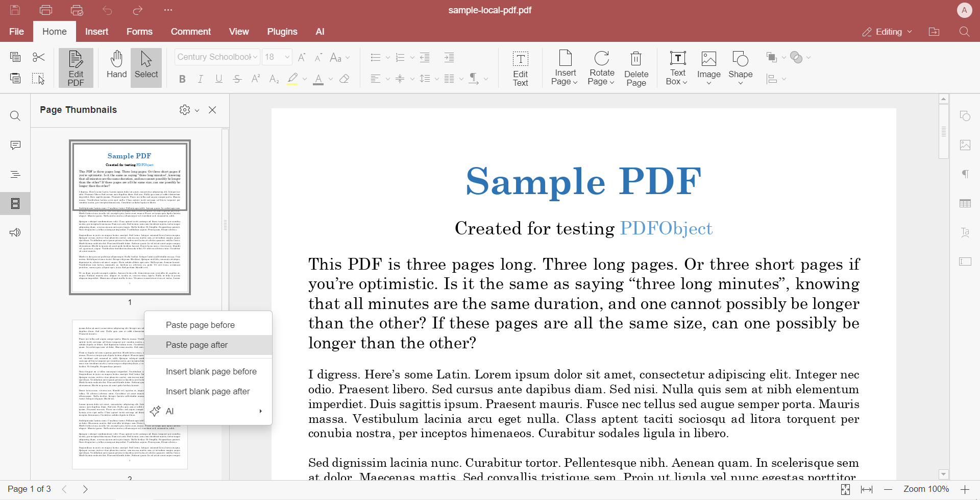980x500 pixels.
Task: Click the Shape insert button
Action: click(x=741, y=68)
